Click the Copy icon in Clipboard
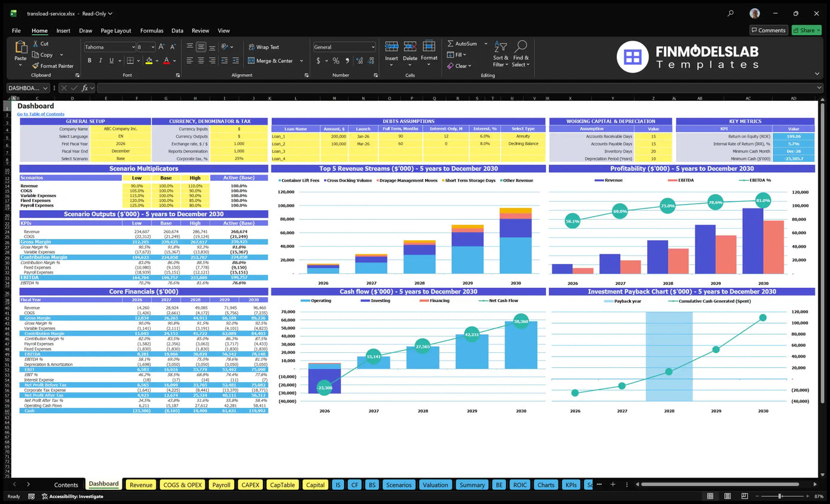830x504 pixels. point(36,54)
